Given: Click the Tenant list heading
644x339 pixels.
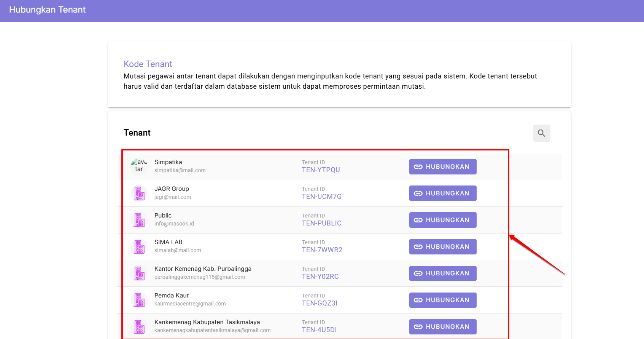Looking at the screenshot, I should click(x=137, y=133).
